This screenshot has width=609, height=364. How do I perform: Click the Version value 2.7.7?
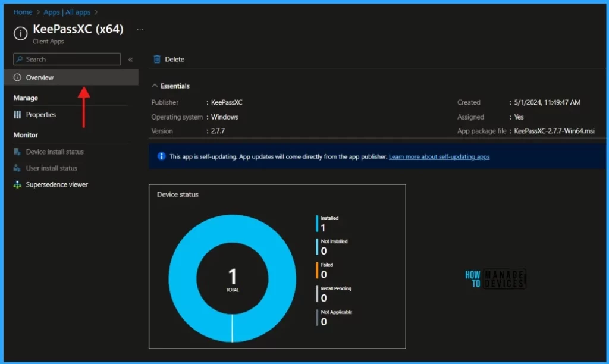click(x=218, y=131)
